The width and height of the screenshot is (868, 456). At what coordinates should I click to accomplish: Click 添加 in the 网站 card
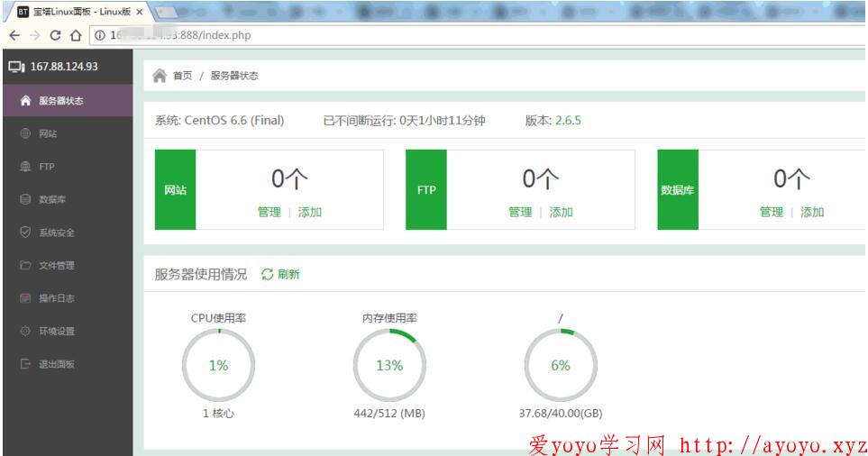pos(310,212)
